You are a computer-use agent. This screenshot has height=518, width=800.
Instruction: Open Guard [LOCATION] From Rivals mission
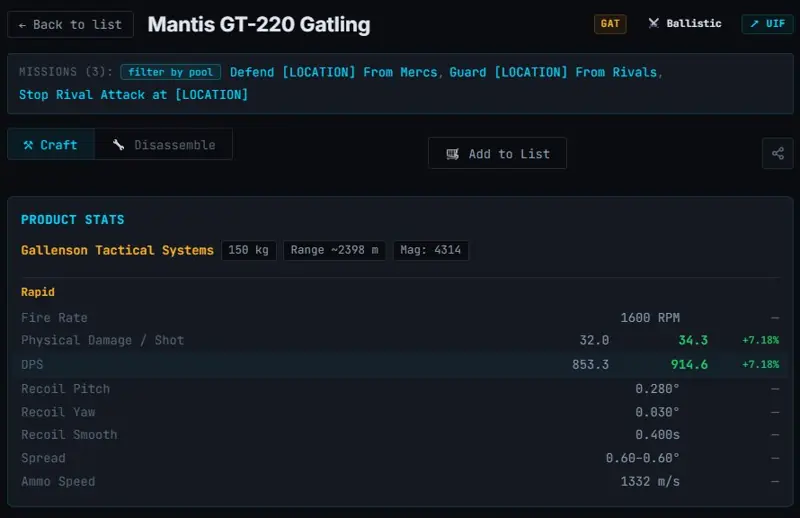(553, 72)
